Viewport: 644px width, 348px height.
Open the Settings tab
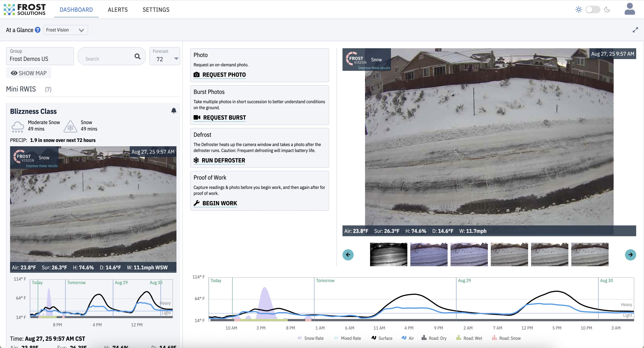click(156, 10)
